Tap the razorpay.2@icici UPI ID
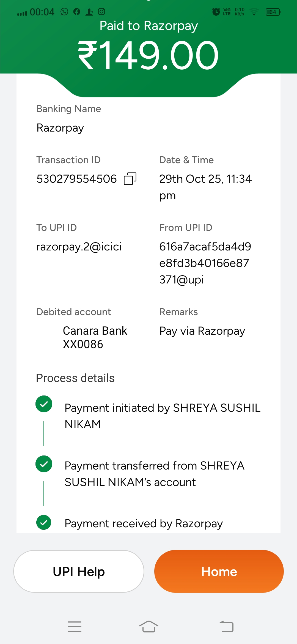This screenshot has height=644, width=297. (79, 247)
